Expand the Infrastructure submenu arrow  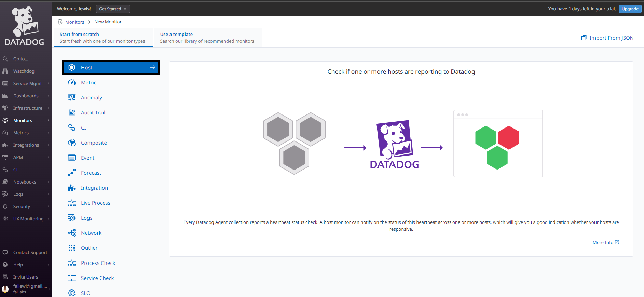pyautogui.click(x=49, y=108)
